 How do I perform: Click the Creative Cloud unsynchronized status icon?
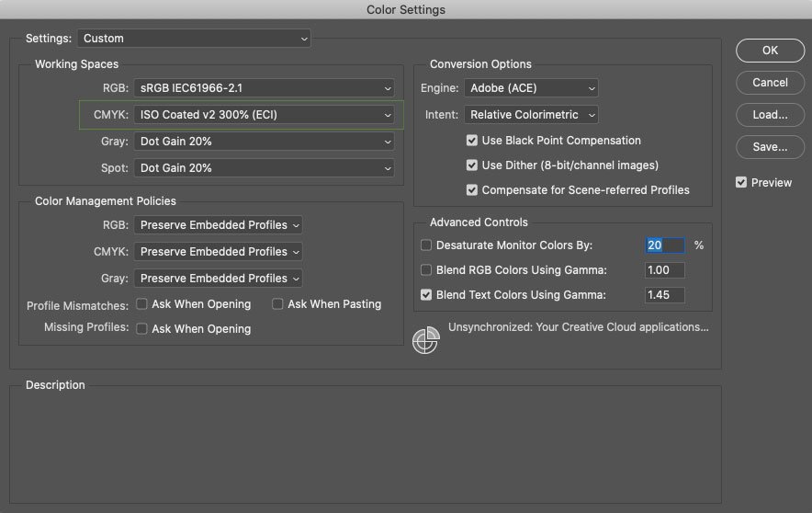click(425, 340)
